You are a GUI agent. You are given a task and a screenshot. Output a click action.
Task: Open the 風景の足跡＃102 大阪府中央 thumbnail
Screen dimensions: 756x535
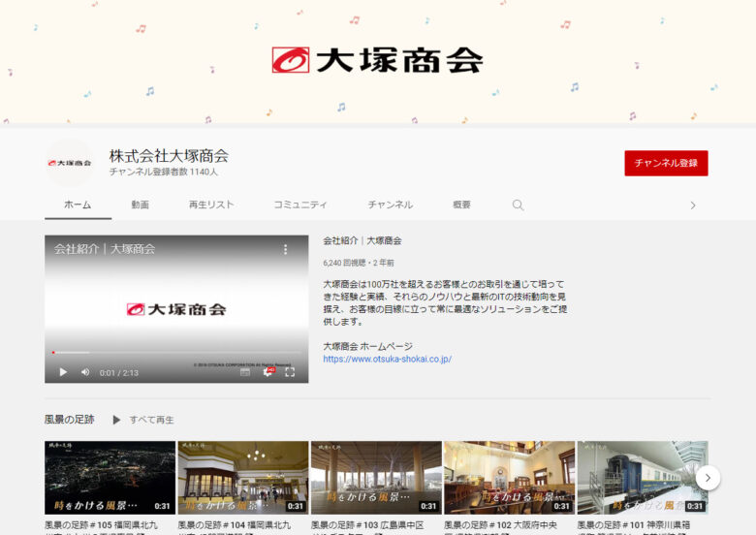click(509, 478)
